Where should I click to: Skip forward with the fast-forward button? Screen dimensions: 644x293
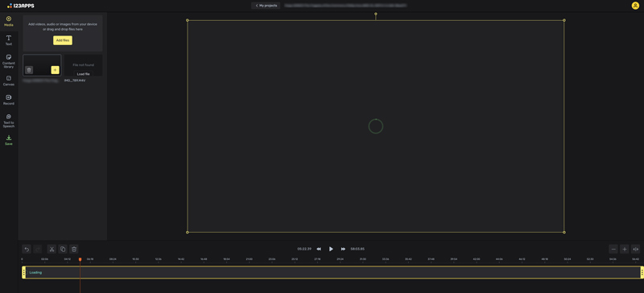[x=343, y=249]
